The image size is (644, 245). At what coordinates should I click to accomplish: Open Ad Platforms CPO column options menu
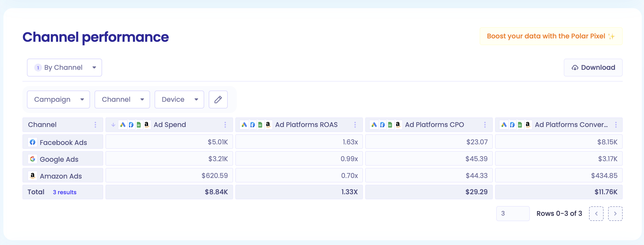pyautogui.click(x=485, y=125)
